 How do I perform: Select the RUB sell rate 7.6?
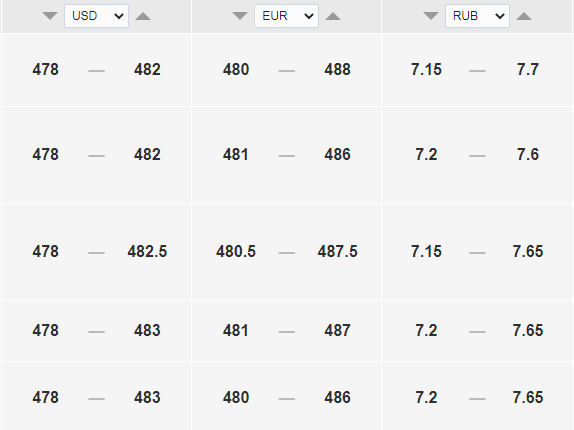(x=528, y=154)
